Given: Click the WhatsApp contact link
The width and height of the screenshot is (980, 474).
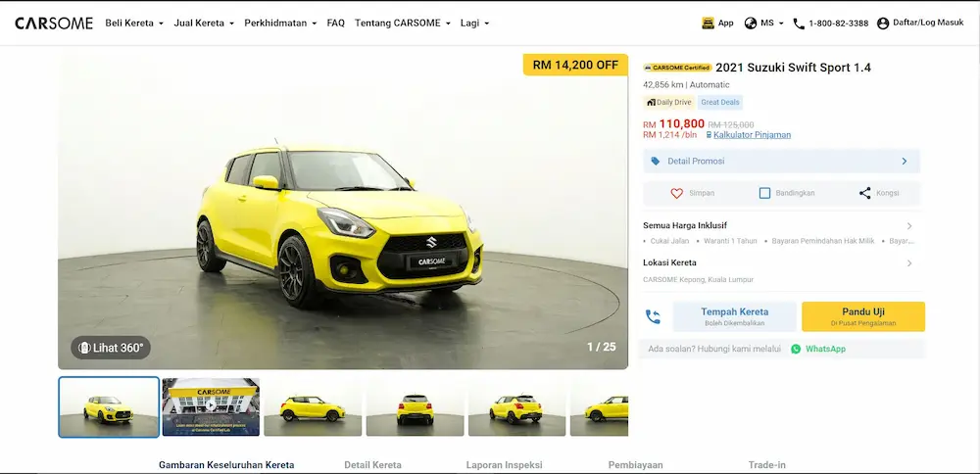Looking at the screenshot, I should 825,349.
